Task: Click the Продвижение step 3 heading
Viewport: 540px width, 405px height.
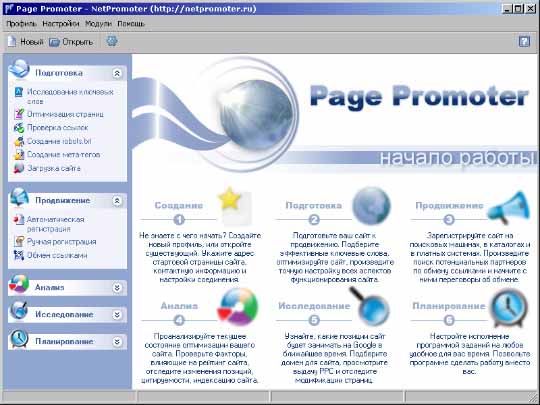Action: click(449, 206)
